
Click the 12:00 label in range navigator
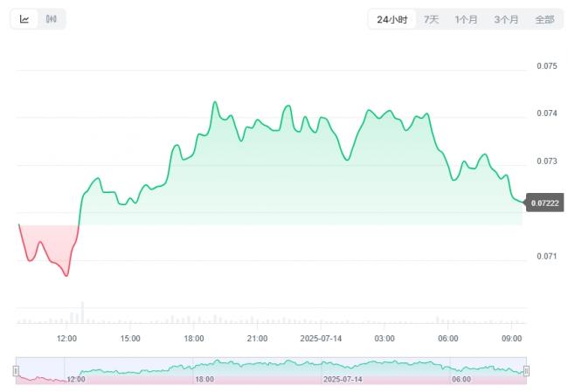pos(76,379)
